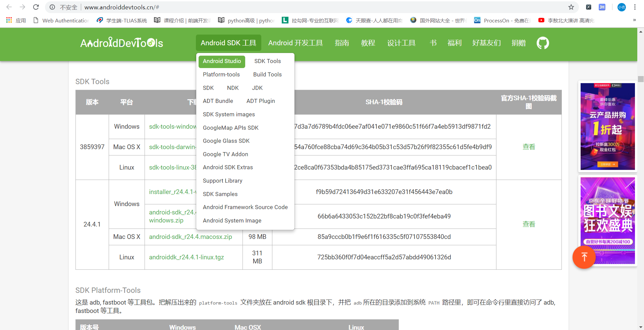This screenshot has height=330, width=644.
Task: Select ADT Plugin menu entry
Action: pos(261,101)
